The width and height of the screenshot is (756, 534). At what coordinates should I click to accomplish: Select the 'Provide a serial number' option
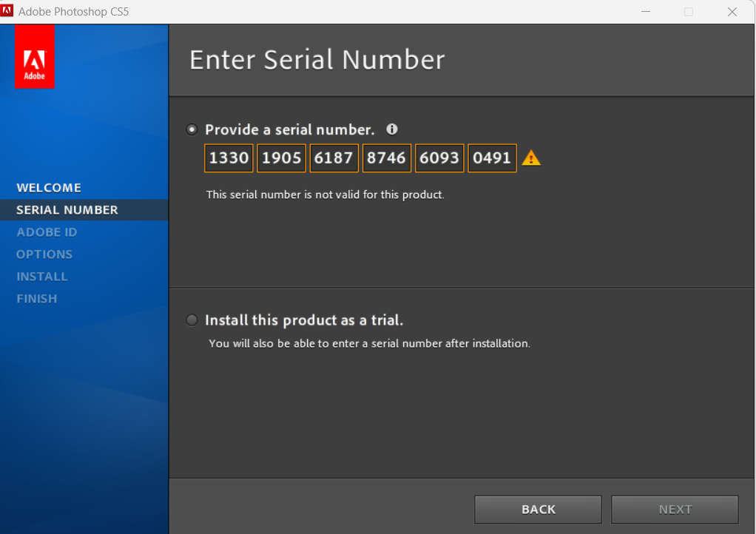pos(192,129)
